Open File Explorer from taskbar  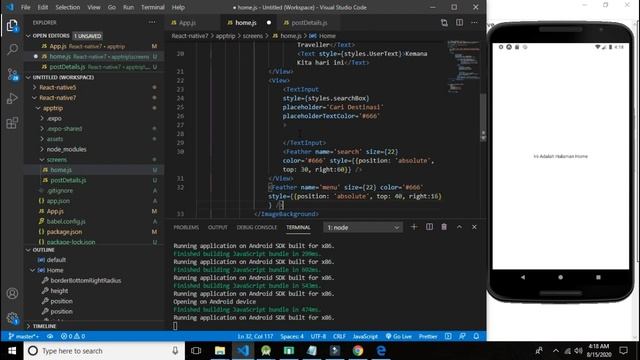tap(220, 351)
